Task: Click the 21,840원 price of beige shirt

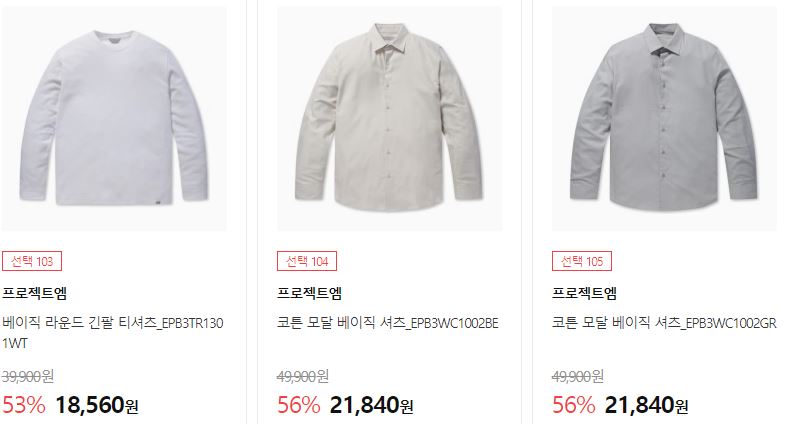Action: [371, 405]
